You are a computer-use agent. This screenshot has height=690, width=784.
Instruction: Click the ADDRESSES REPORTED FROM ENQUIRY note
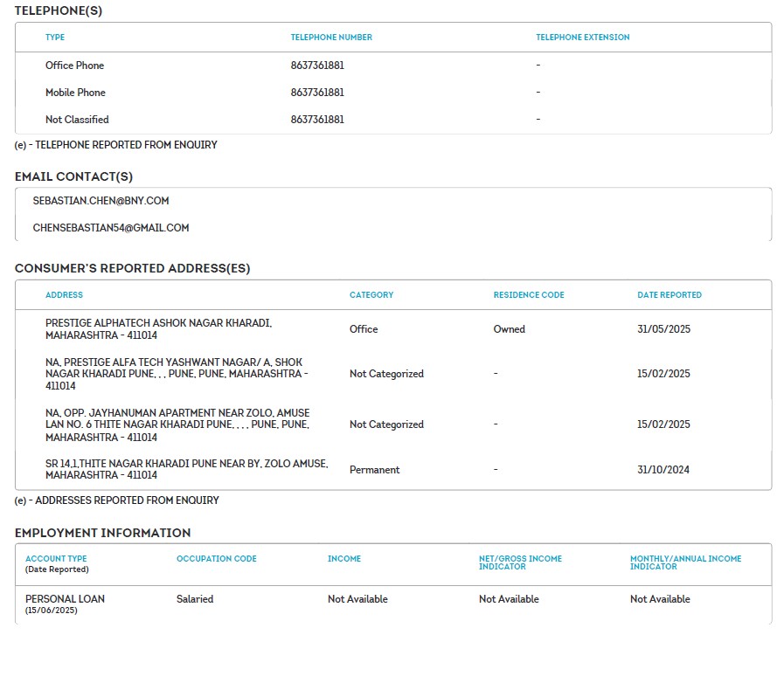(116, 500)
